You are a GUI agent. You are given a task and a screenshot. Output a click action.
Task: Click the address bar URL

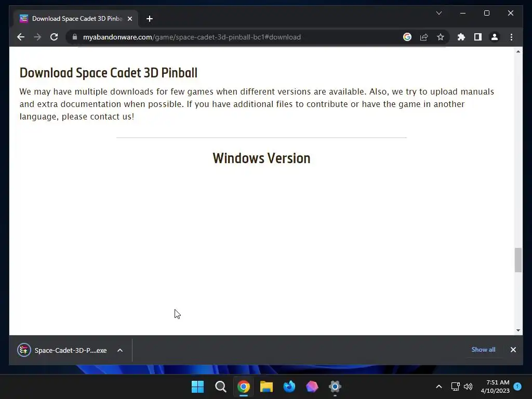[x=192, y=37]
